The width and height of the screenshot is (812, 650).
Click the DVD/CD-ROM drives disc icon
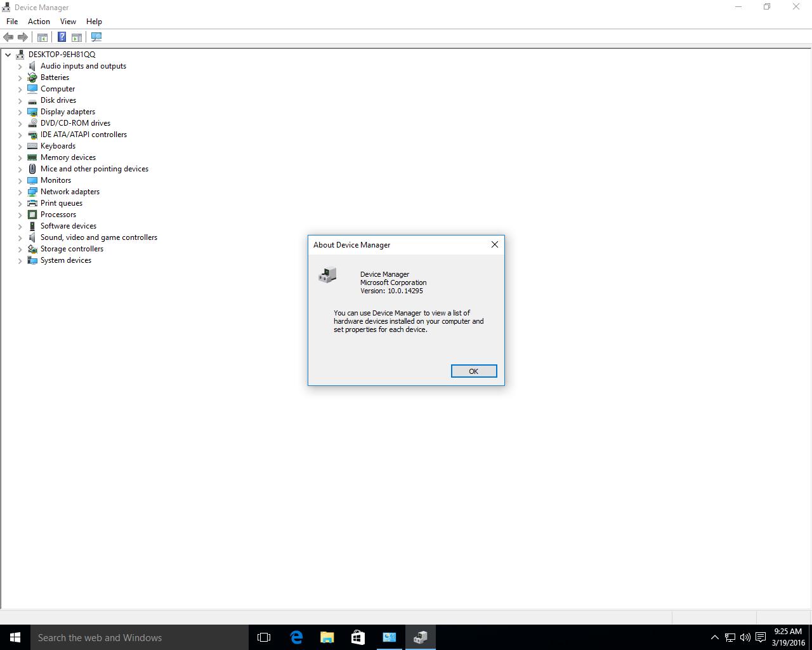pos(32,123)
